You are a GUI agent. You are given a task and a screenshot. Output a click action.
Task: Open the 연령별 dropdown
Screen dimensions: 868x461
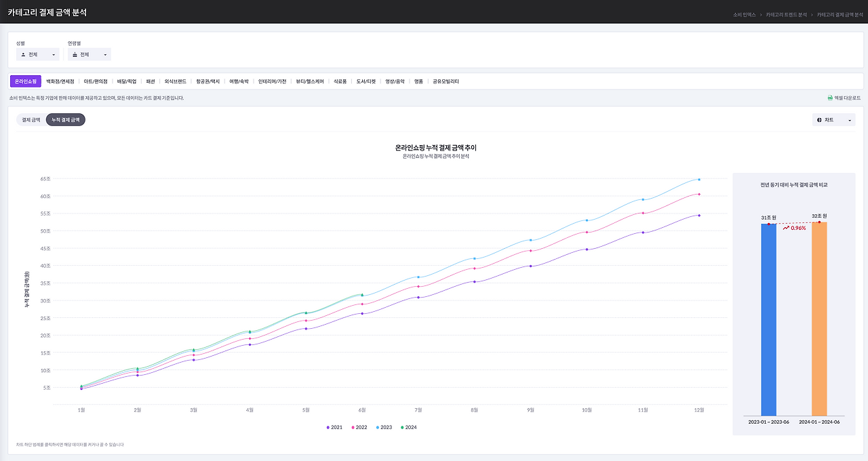click(x=90, y=54)
